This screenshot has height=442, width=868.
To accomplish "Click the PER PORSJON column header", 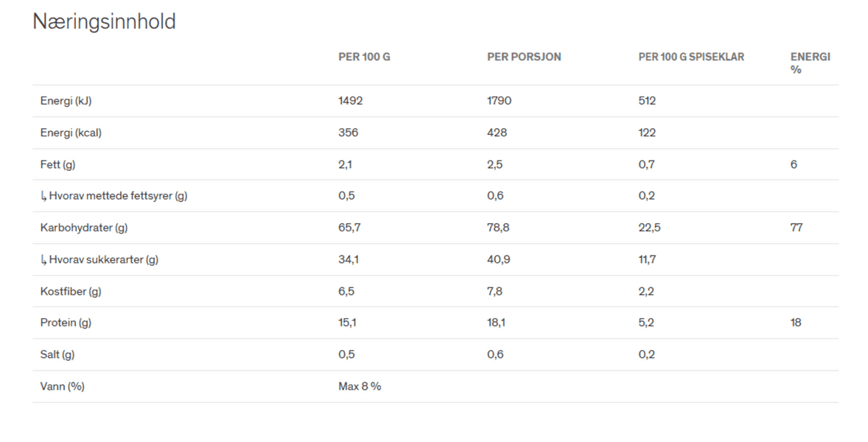I will 524,57.
